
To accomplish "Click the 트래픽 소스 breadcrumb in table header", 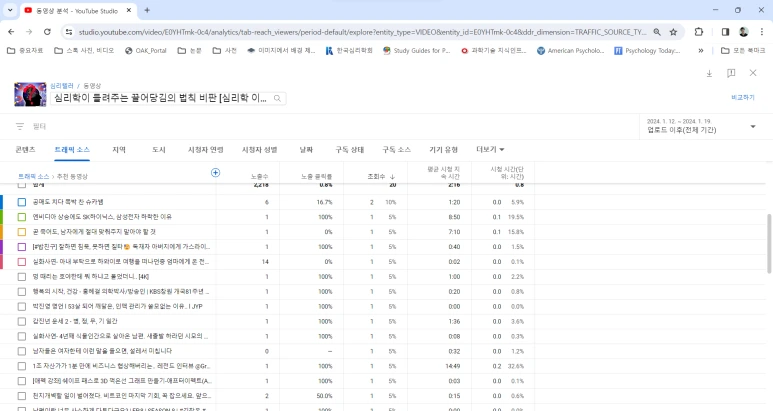I will click(34, 176).
